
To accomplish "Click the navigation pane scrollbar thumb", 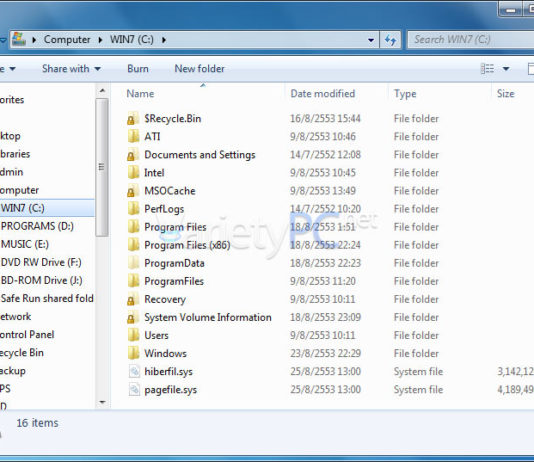I will 101,167.
